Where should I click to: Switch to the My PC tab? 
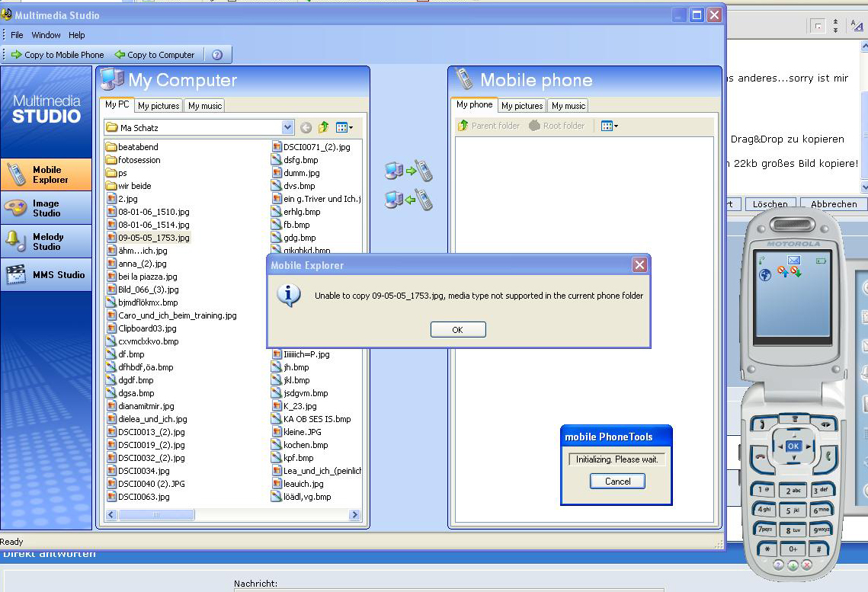click(x=117, y=104)
